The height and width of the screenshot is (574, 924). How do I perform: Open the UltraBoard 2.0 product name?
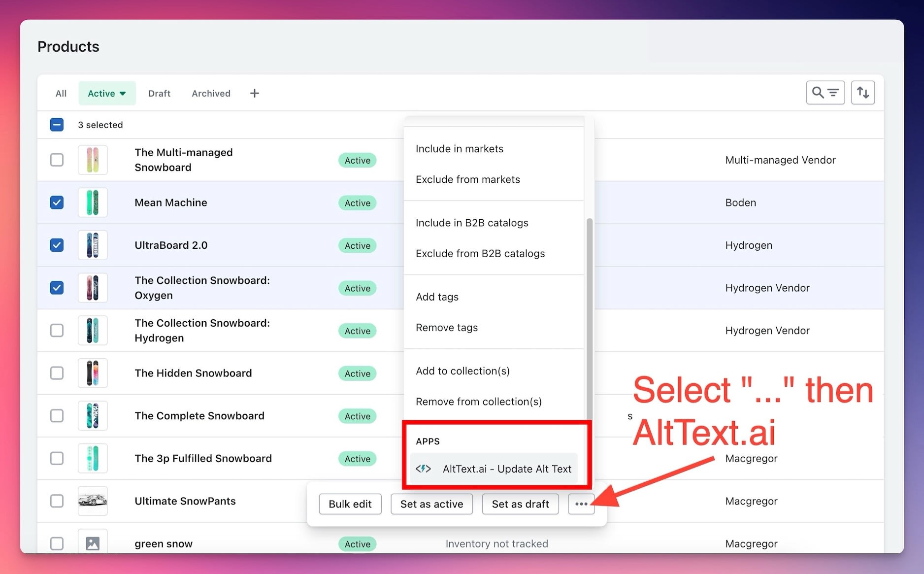(171, 245)
